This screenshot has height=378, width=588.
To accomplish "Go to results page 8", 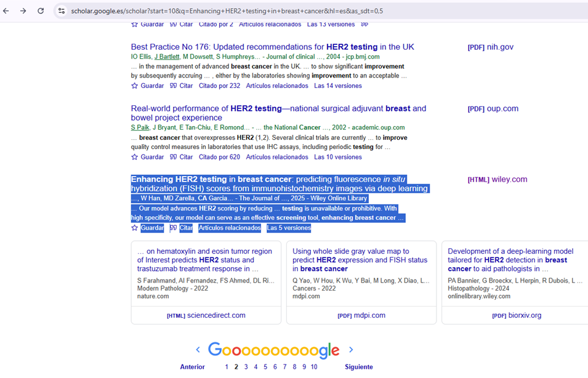I will 294,367.
